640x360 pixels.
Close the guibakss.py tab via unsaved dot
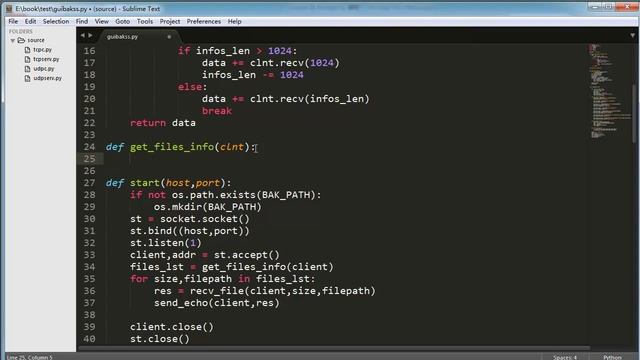tap(169, 37)
